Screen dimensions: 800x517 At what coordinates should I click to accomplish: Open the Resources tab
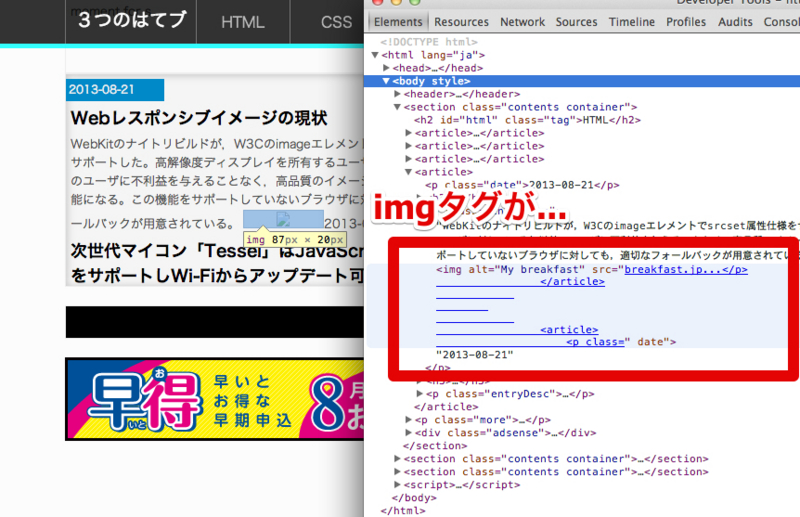click(x=461, y=22)
